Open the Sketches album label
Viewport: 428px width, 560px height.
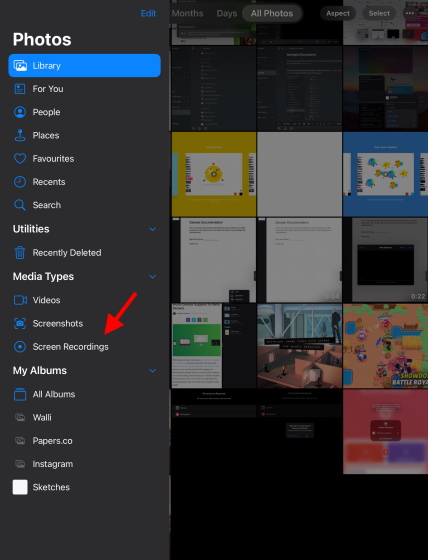point(51,487)
